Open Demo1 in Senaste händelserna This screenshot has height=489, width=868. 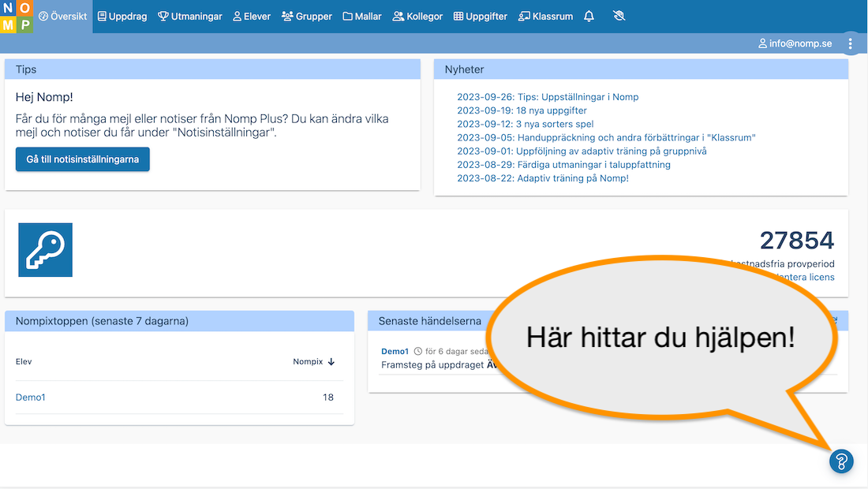point(395,351)
